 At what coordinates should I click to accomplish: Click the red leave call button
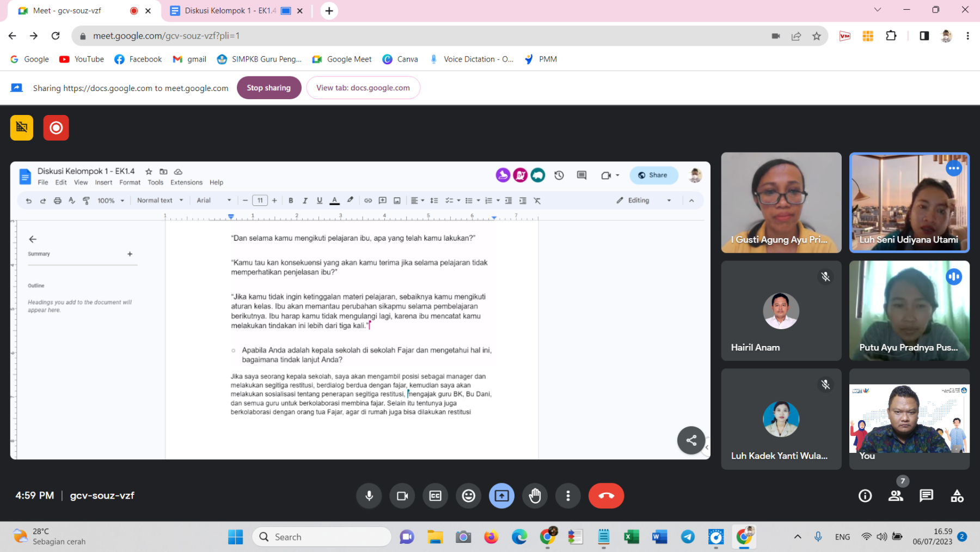606,496
